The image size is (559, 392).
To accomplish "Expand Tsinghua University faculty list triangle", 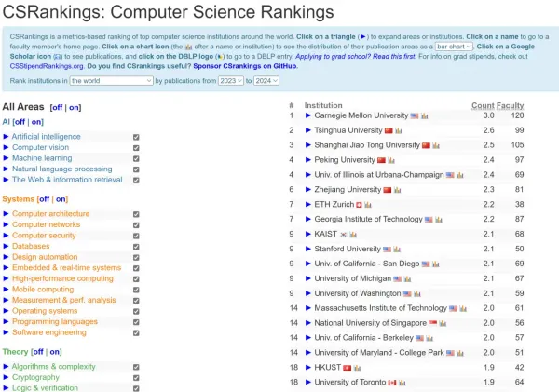I will (x=308, y=130).
